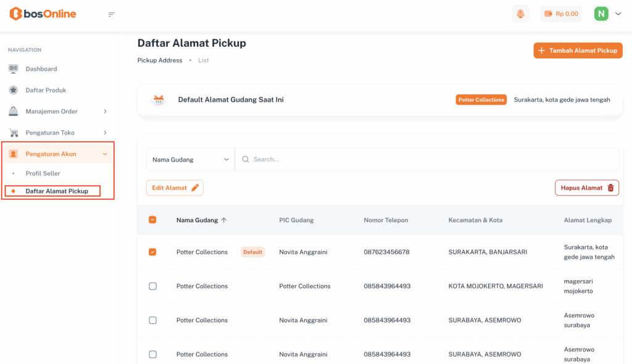Viewport: 632px width, 364px height.
Task: Click the bosOnline logo
Action: point(43,14)
